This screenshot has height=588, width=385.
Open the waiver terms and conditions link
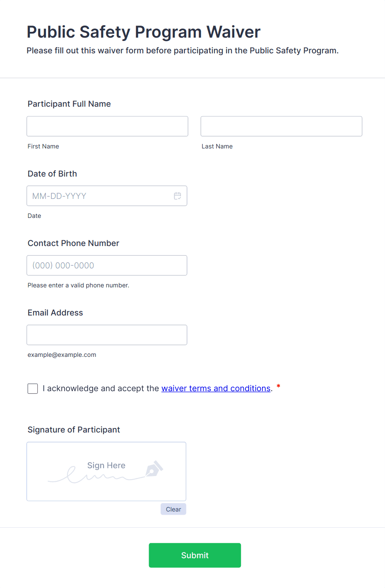pyautogui.click(x=216, y=388)
